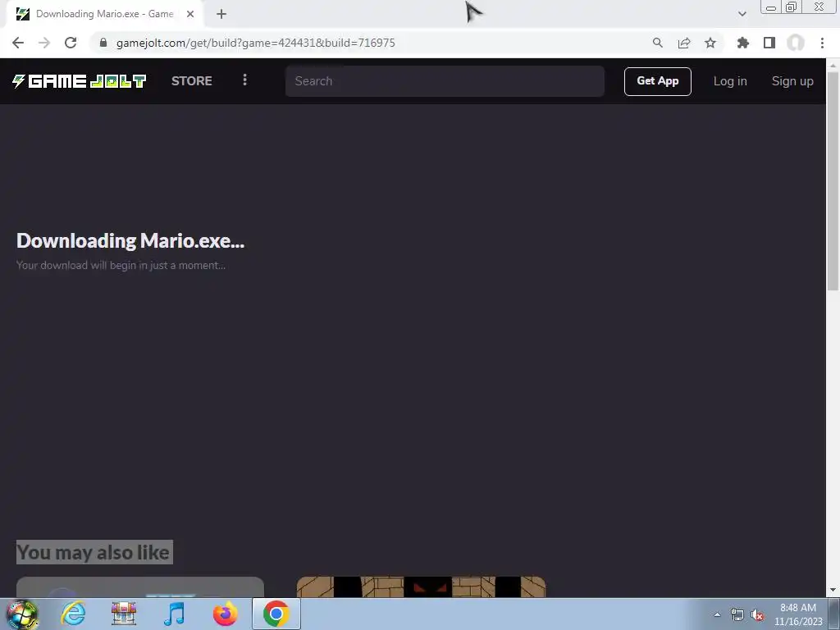Click the Downloading Mario.exe heading

pyautogui.click(x=130, y=241)
